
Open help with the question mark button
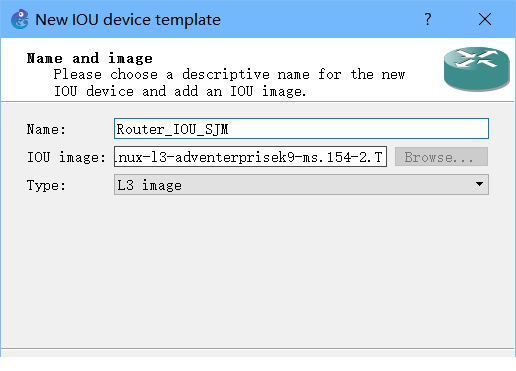coord(428,19)
